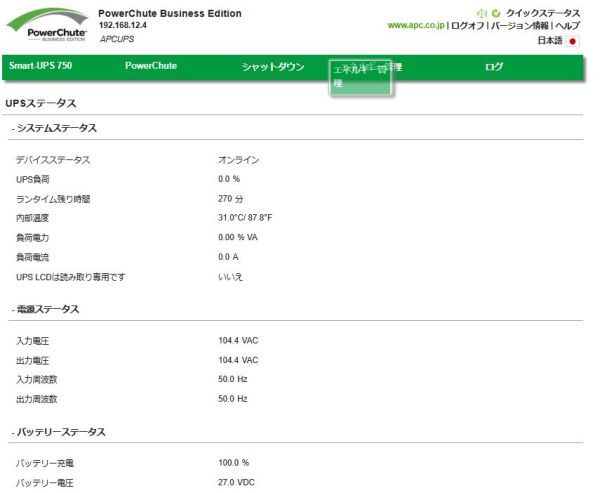Click ログオフ to log off
Viewport: 600px width, 493px height.
click(x=468, y=26)
